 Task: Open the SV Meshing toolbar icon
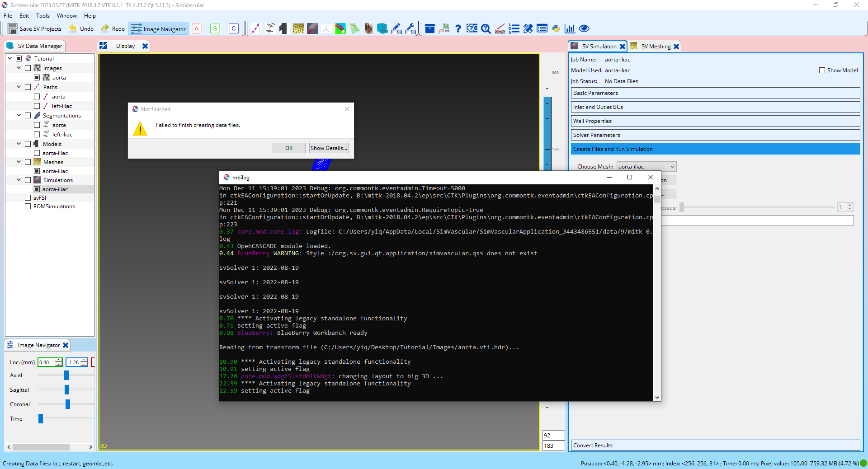pyautogui.click(x=298, y=28)
